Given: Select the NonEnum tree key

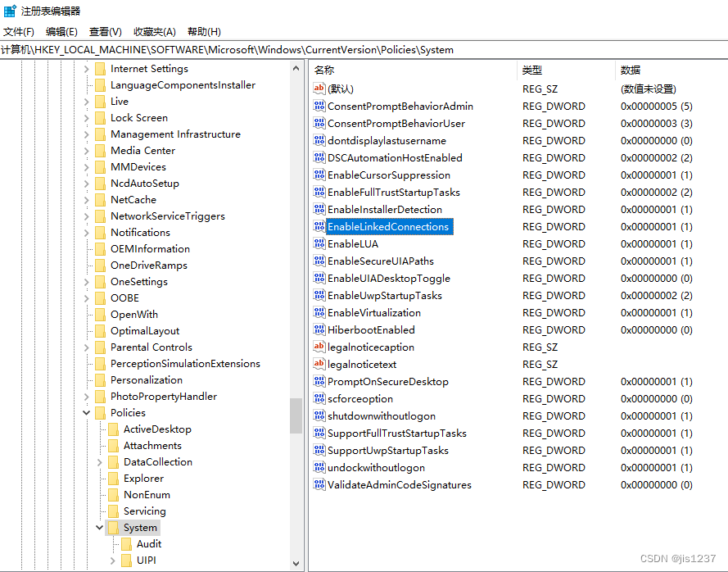Looking at the screenshot, I should coord(147,494).
